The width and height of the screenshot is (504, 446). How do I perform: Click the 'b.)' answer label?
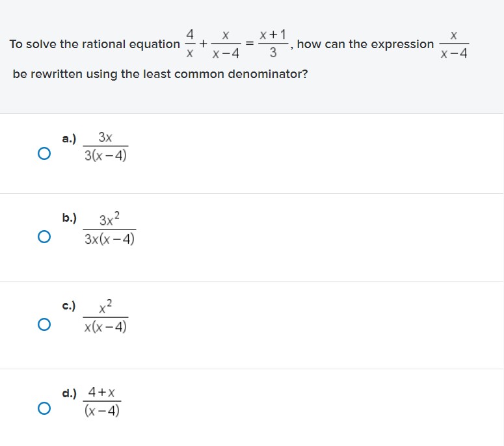click(70, 218)
